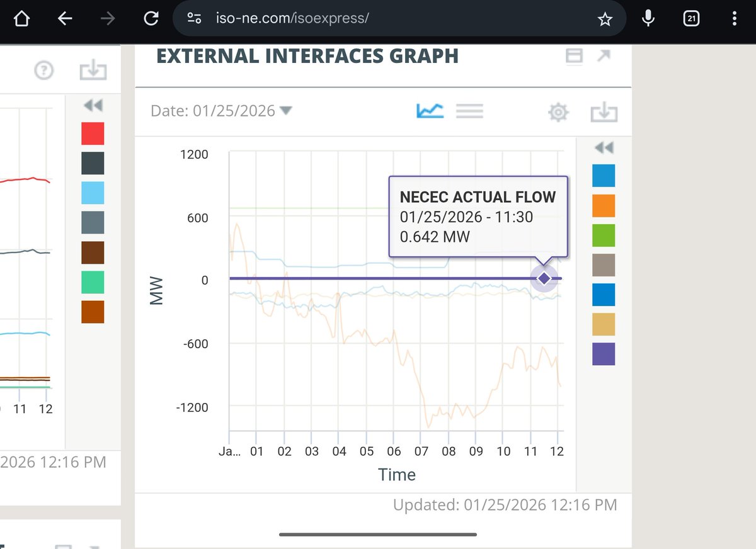Open the graph settings gear

558,111
